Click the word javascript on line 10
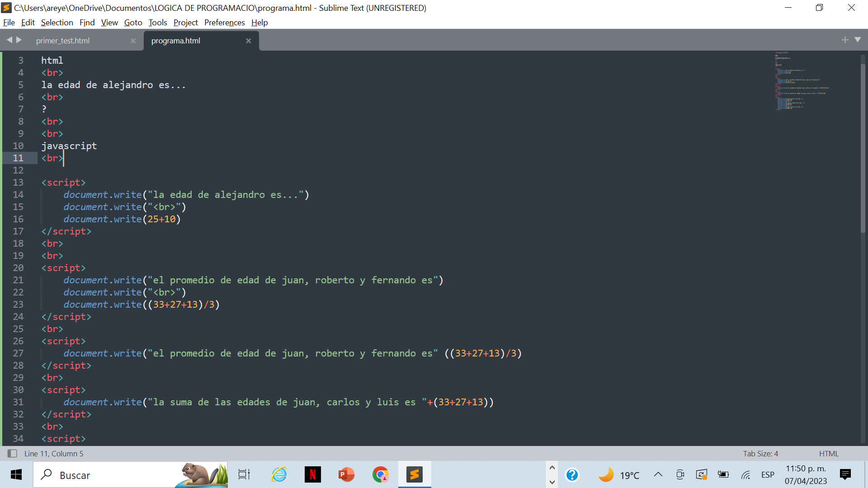The height and width of the screenshot is (488, 868). click(69, 146)
